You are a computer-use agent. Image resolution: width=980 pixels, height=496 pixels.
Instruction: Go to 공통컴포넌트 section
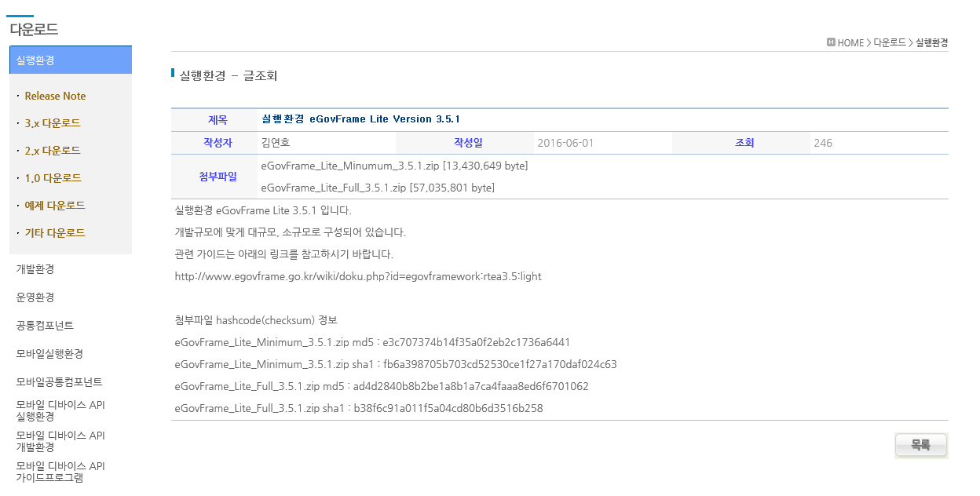pos(45,326)
